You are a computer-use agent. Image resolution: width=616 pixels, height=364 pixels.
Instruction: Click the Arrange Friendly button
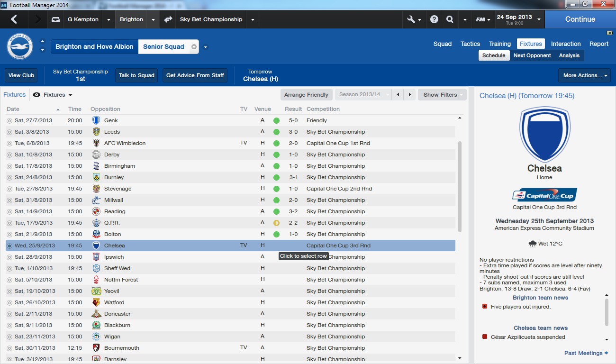tap(306, 95)
